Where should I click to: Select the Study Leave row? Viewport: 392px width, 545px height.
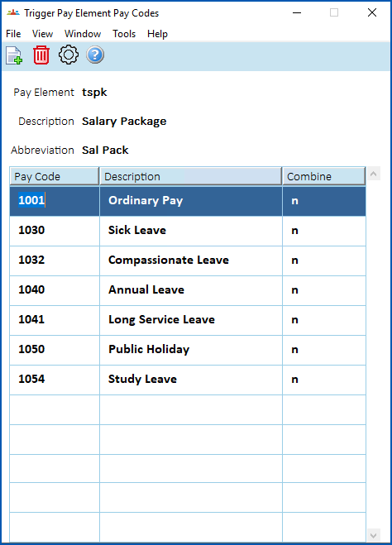(x=188, y=380)
